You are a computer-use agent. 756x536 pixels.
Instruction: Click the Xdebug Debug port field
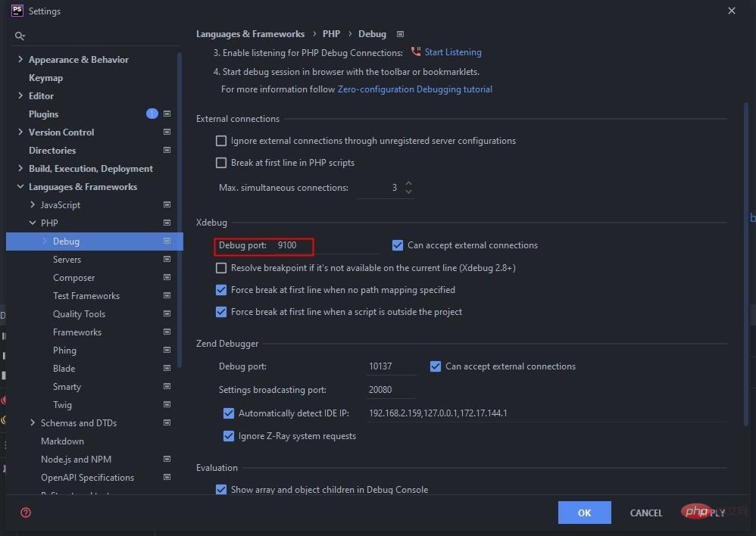(328, 245)
